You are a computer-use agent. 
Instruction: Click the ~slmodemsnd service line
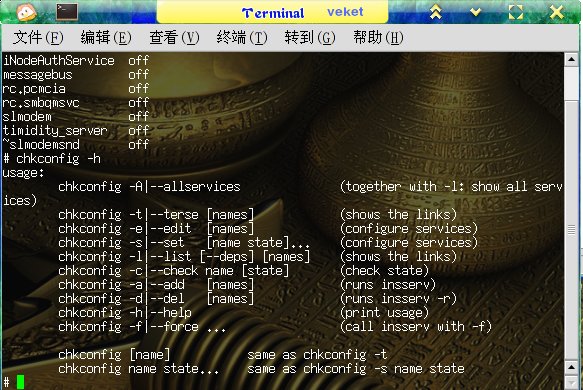point(76,145)
